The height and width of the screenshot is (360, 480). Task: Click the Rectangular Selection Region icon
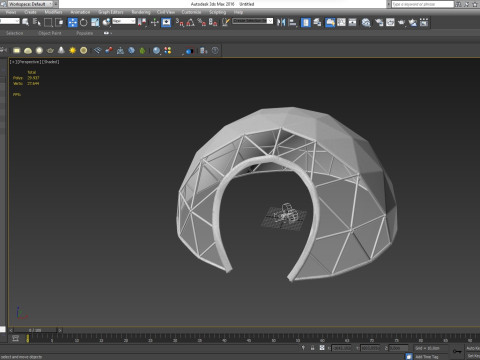click(48, 22)
